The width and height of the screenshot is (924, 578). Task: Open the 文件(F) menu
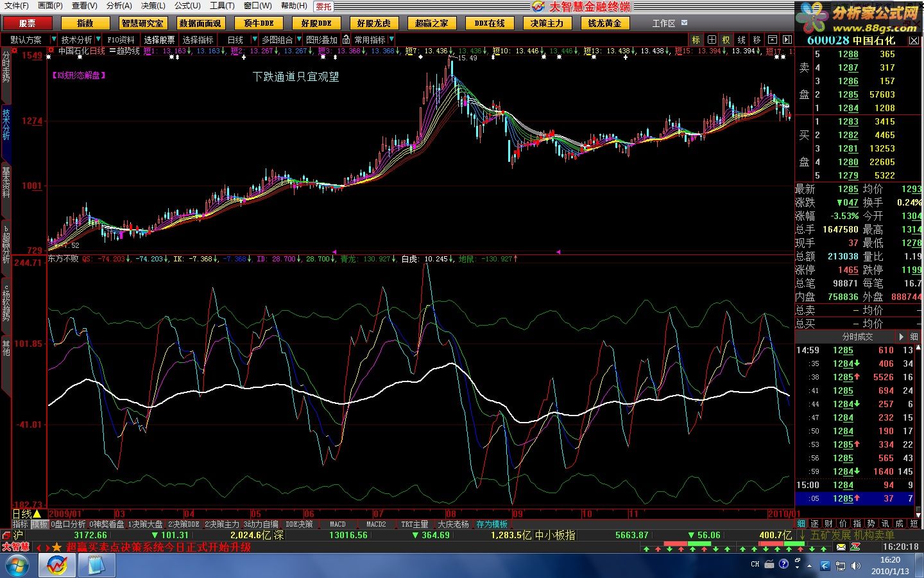point(16,6)
